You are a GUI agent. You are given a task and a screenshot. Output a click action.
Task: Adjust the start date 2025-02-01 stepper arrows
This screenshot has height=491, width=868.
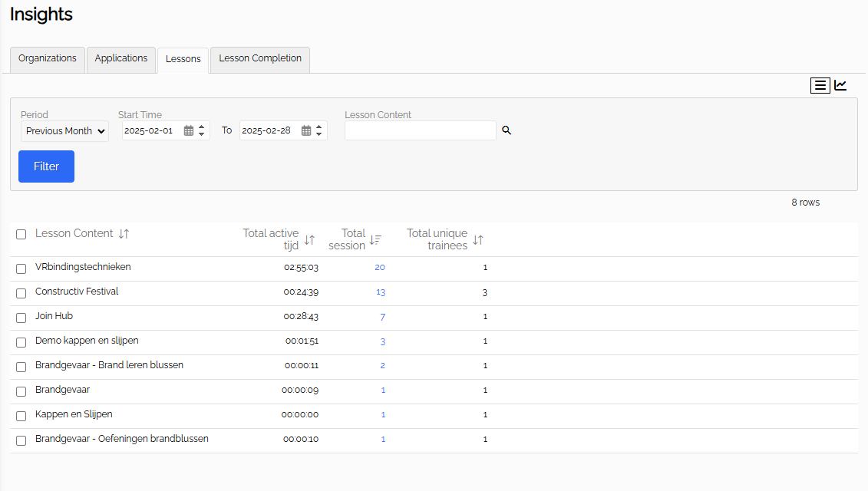202,130
